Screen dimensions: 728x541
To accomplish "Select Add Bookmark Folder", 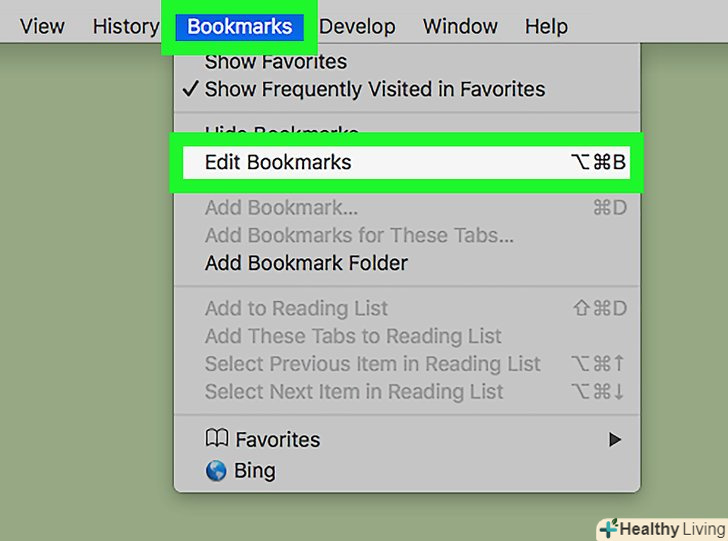I will point(306,264).
